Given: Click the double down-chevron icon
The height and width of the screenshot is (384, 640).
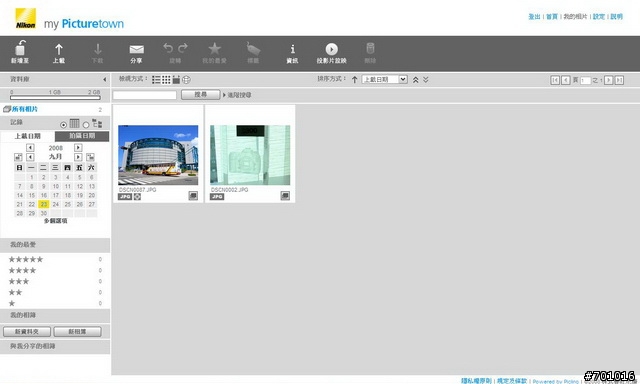Looking at the screenshot, I should [426, 80].
